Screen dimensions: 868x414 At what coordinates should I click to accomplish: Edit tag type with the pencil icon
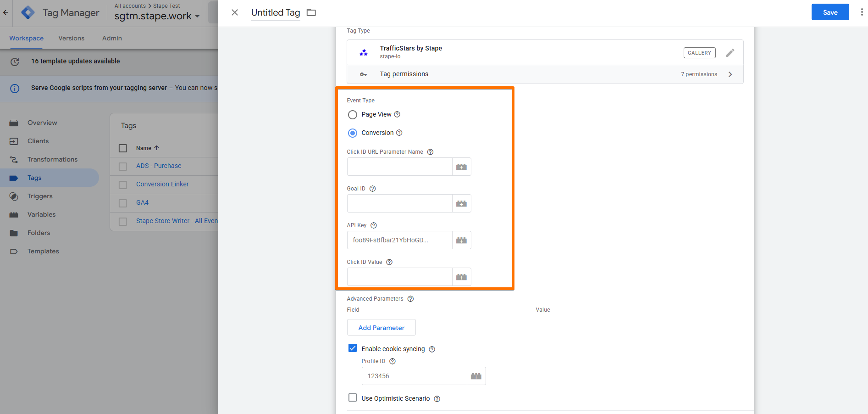tap(730, 53)
